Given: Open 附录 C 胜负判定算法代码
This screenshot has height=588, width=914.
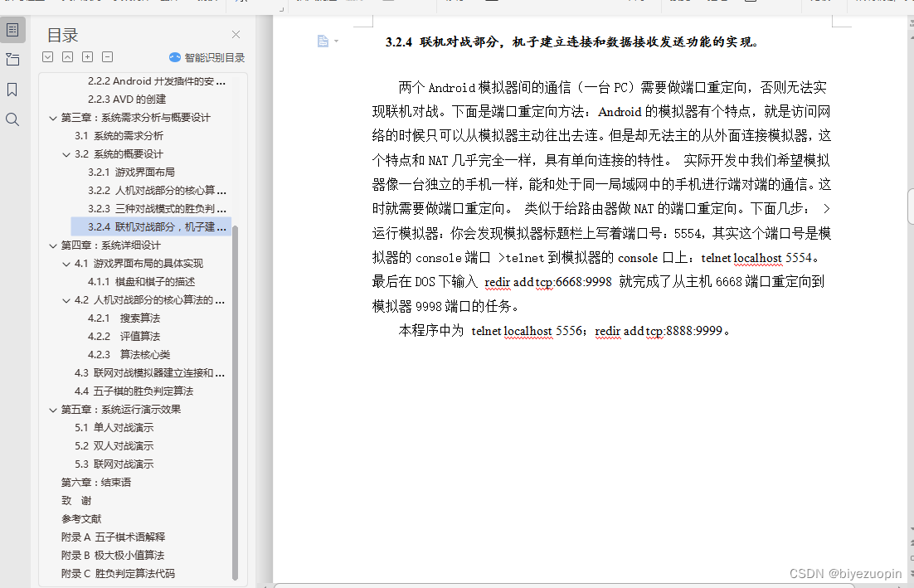Looking at the screenshot, I should click(x=118, y=573).
